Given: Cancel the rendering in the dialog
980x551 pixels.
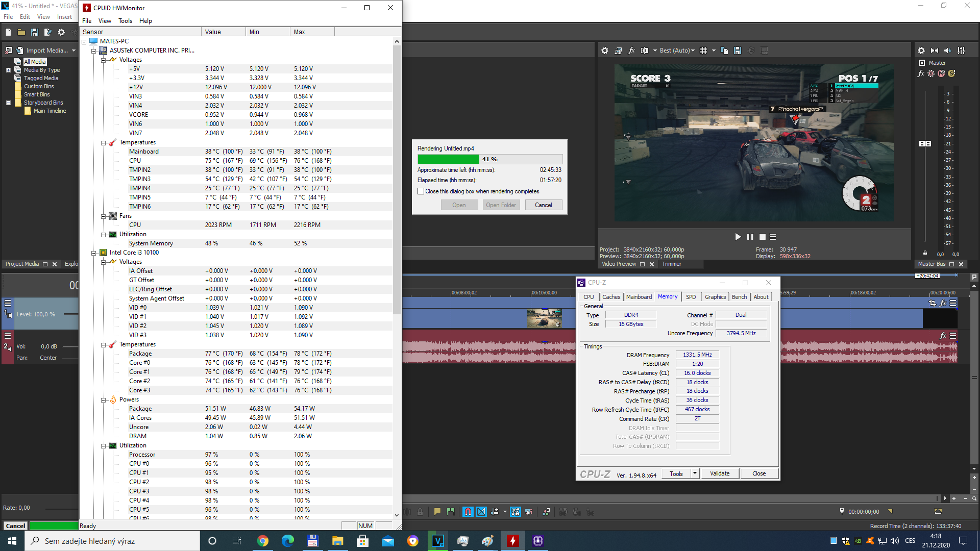Looking at the screenshot, I should pyautogui.click(x=543, y=205).
